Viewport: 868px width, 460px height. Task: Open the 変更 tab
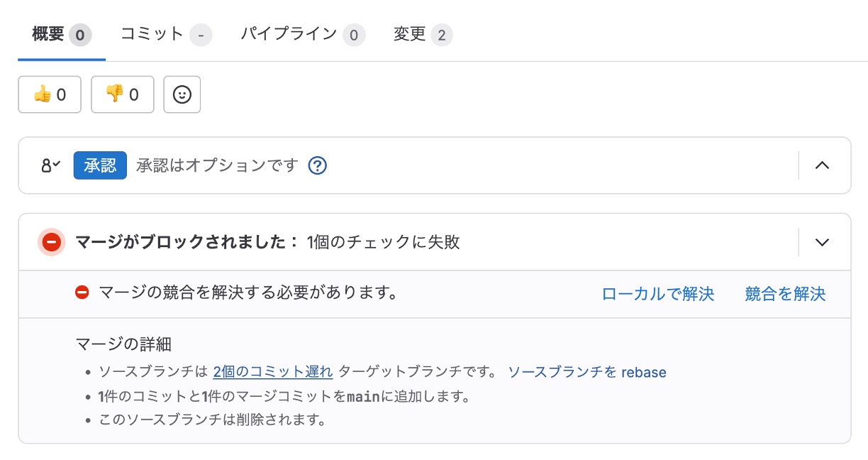coord(423,34)
